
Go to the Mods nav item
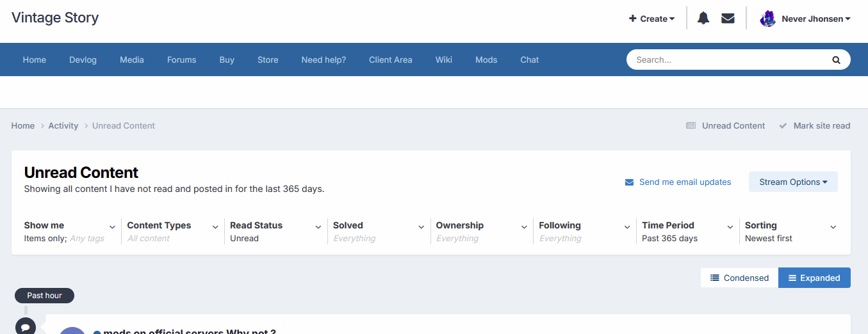pos(486,60)
